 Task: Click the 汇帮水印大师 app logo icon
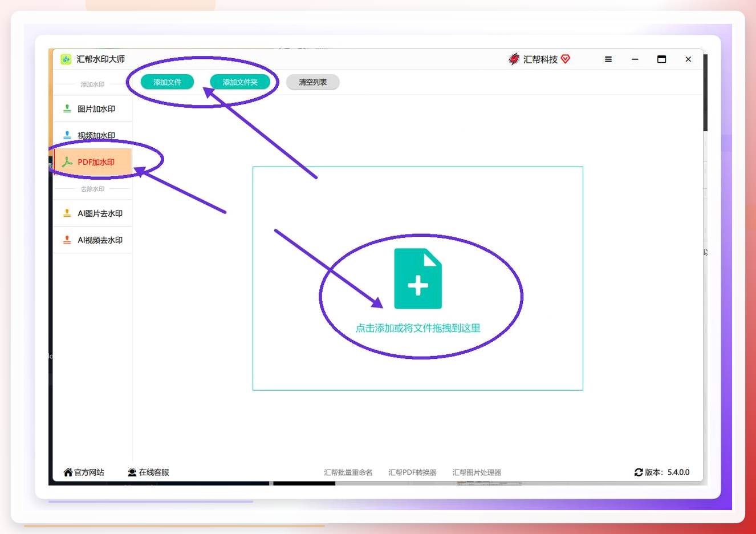(66, 59)
